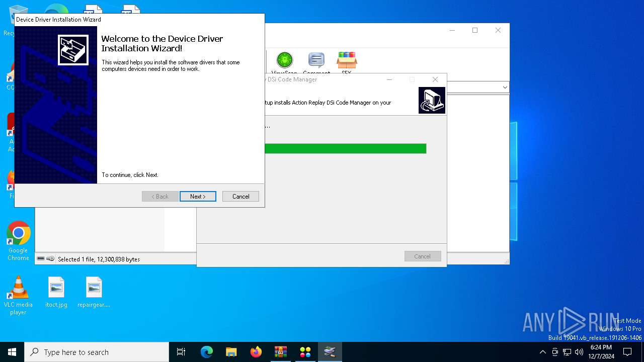Click the device driver wizard logo icon

pyautogui.click(x=73, y=50)
